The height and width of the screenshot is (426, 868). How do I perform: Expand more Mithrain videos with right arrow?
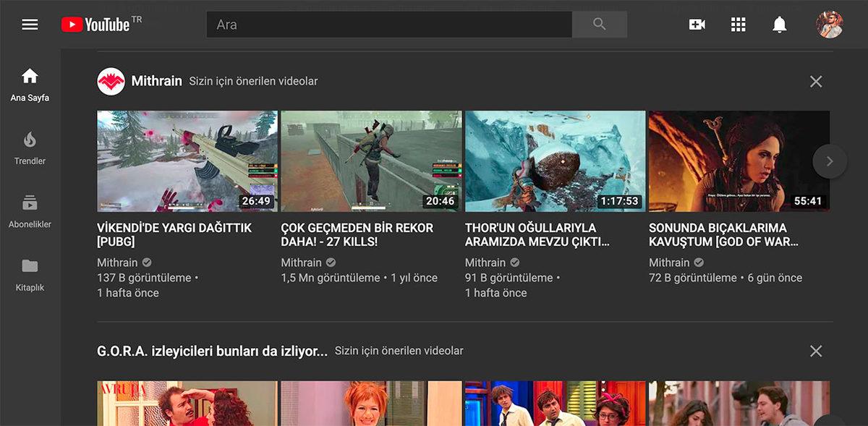(x=830, y=161)
